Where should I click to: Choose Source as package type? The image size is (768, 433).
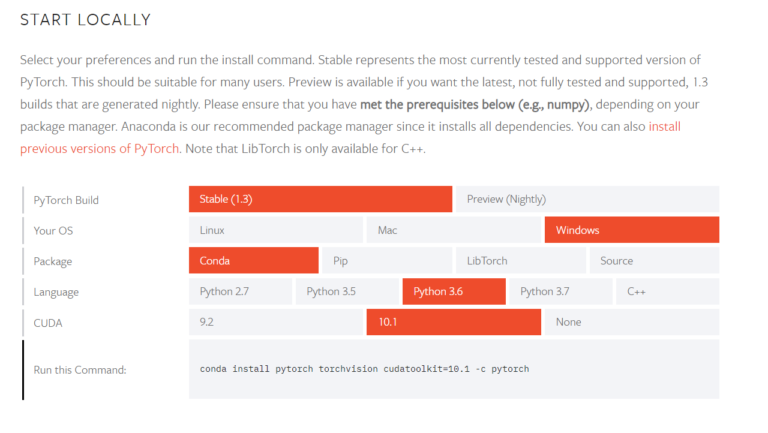[x=654, y=261]
